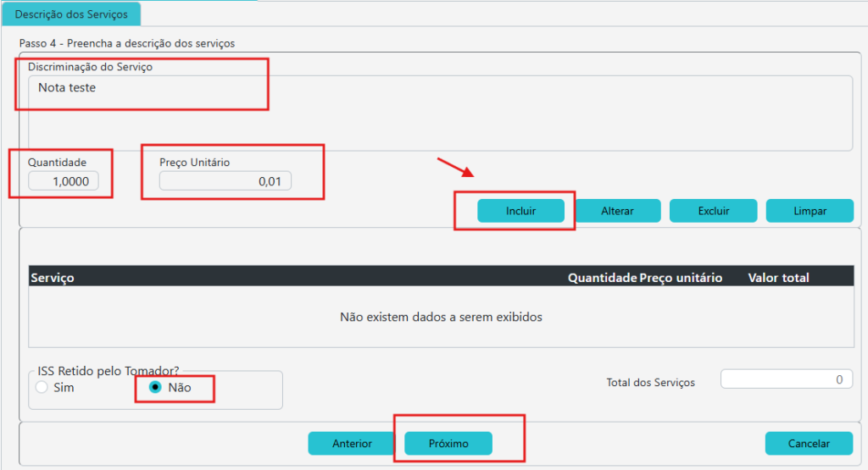Click the Serviço column header

click(x=53, y=278)
